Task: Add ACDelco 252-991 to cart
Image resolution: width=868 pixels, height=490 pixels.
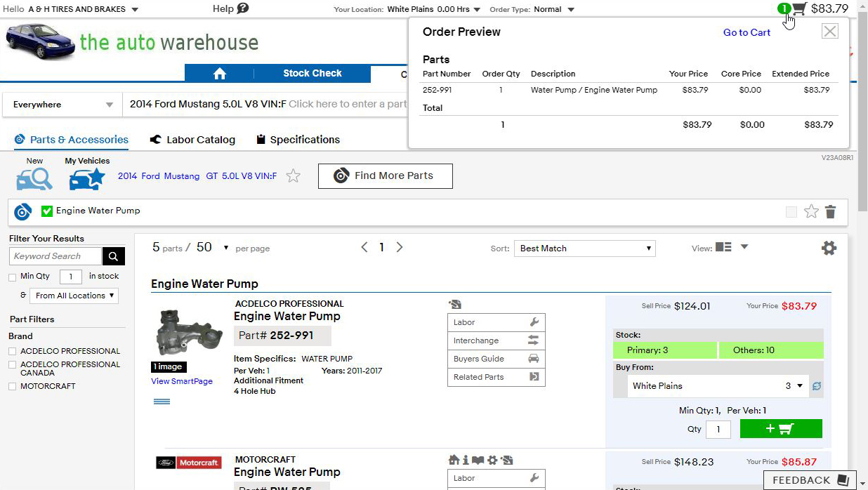Action: coord(781,429)
